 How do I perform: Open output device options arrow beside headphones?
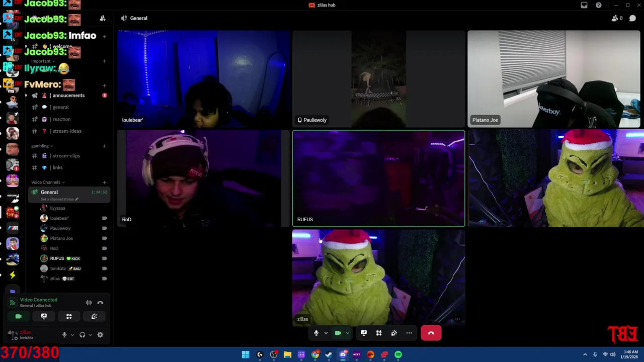tap(90, 335)
